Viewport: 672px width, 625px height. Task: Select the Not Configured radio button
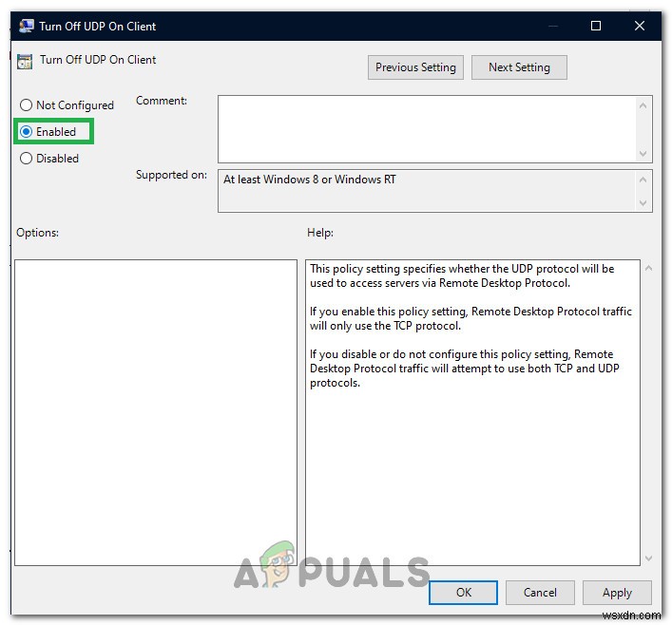tap(27, 104)
